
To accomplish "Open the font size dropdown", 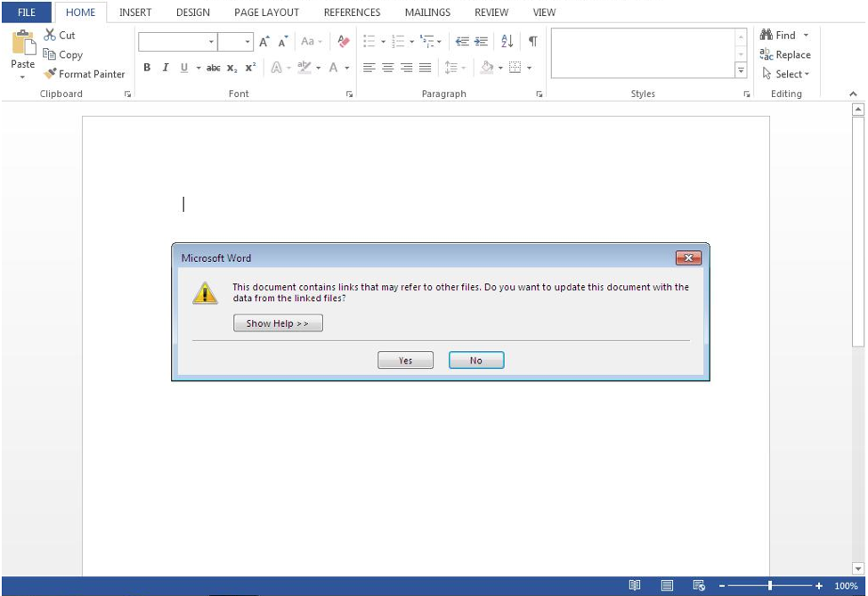I will coord(247,42).
